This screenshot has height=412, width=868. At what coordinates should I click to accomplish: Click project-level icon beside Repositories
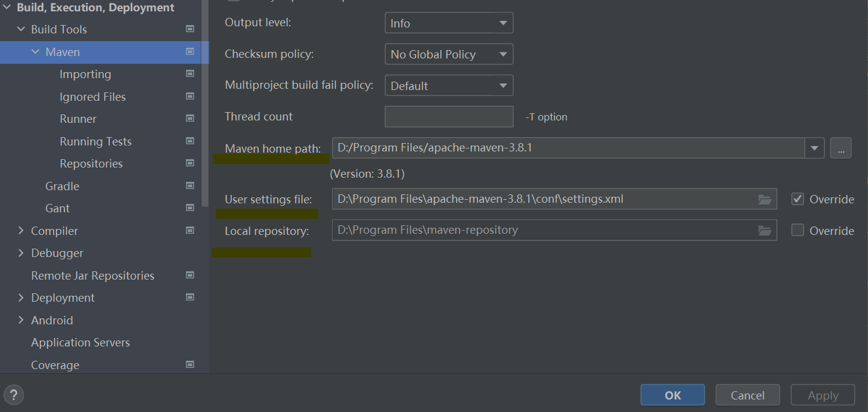[x=190, y=163]
